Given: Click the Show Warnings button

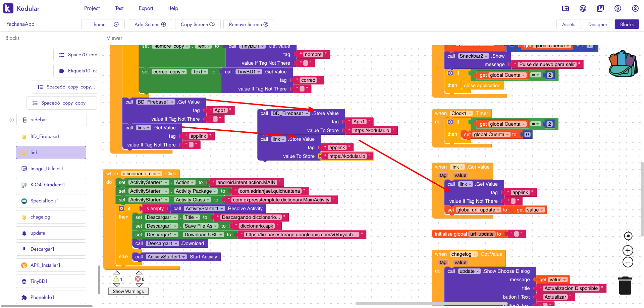Looking at the screenshot, I should pyautogui.click(x=128, y=291).
